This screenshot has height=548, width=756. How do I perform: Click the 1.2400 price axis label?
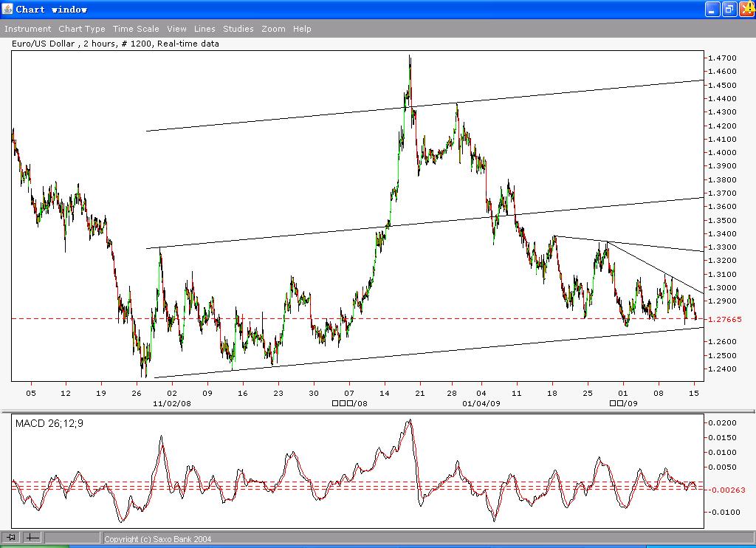[x=722, y=369]
